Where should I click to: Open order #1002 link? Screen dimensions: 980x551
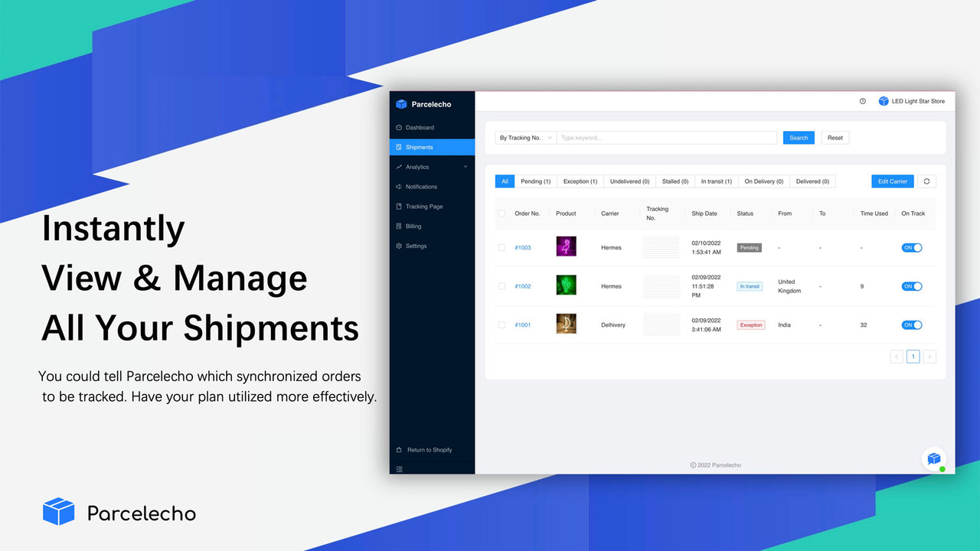click(523, 286)
